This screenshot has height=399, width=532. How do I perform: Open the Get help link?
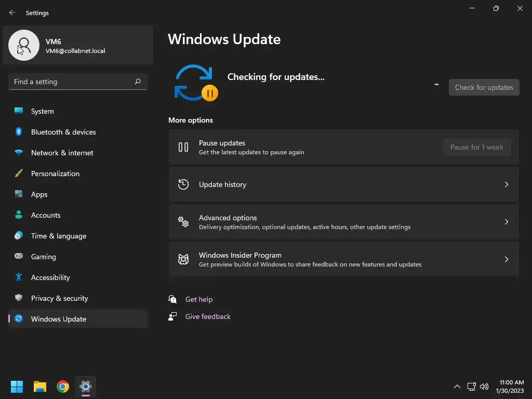(x=199, y=299)
